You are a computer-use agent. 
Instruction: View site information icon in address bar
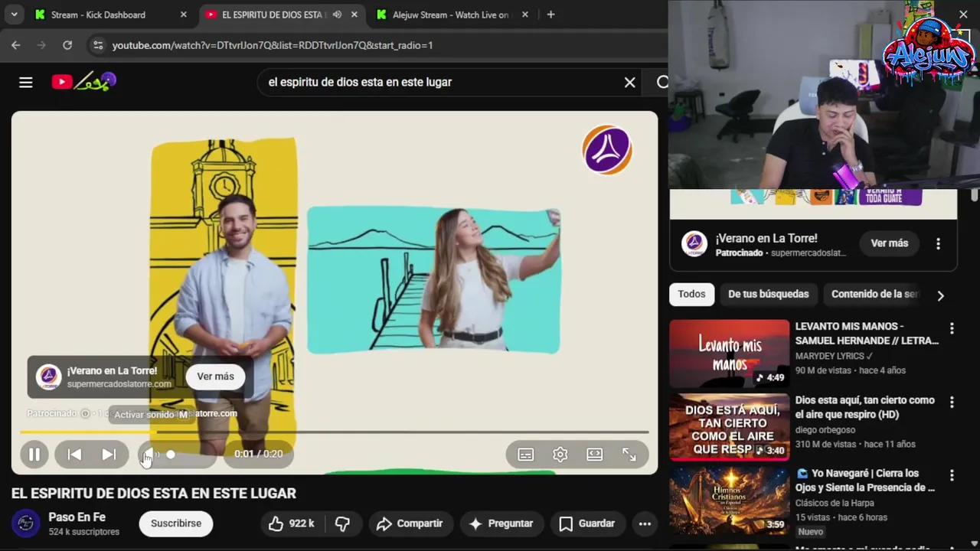[97, 45]
